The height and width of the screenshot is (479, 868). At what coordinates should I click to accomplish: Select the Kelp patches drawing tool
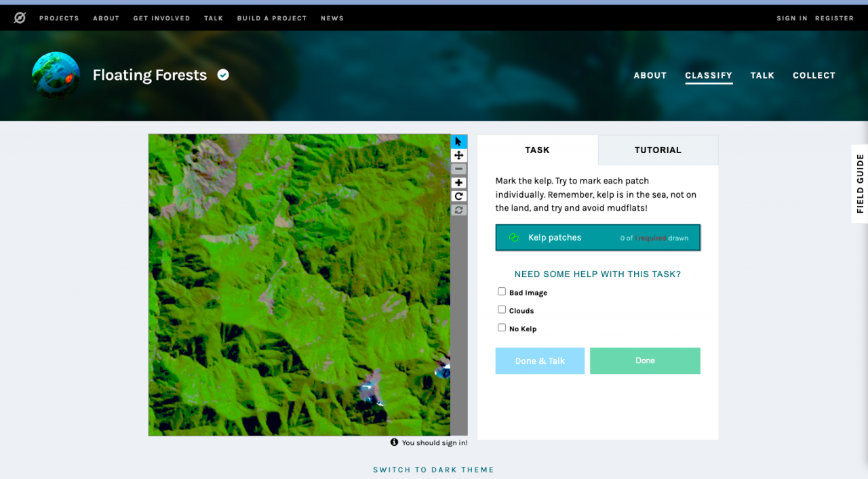(x=598, y=238)
